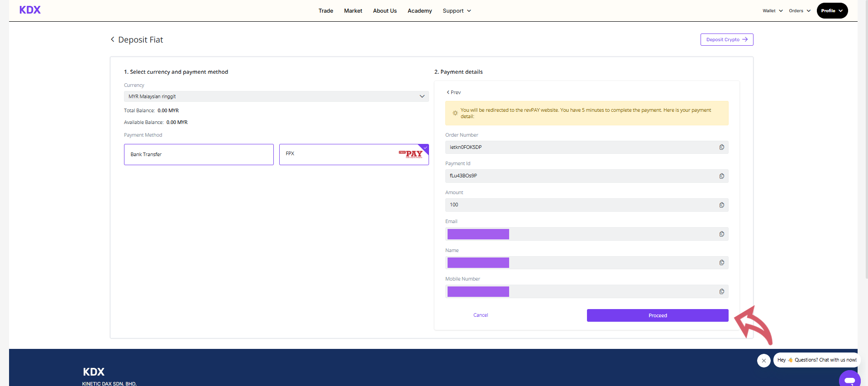This screenshot has width=868, height=386.
Task: Expand the Wallet dropdown
Action: pos(773,11)
